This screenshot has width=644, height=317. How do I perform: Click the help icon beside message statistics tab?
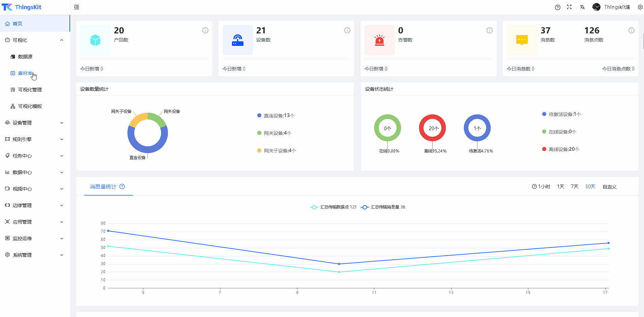[x=122, y=186]
